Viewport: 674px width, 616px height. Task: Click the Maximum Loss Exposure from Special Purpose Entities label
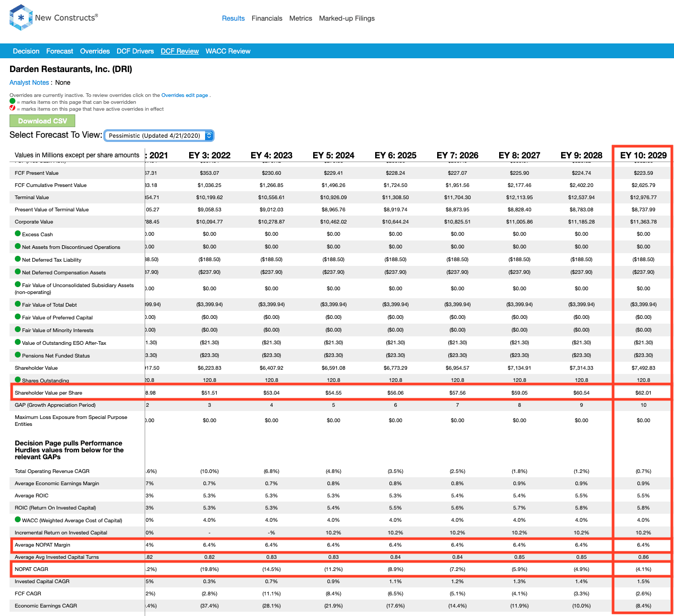[71, 421]
